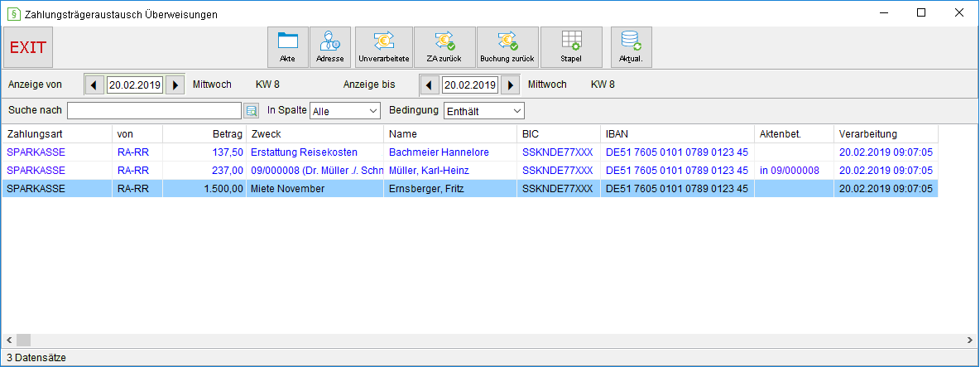Step Anzeige von date forward one day
Image resolution: width=980 pixels, height=367 pixels.
[175, 85]
